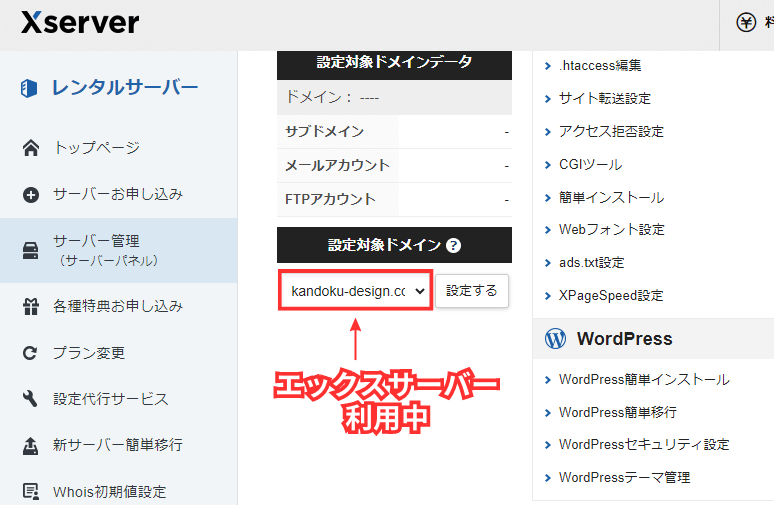Click the ドメイン： ---- row
Viewport: 774px width, 505px height.
[394, 97]
